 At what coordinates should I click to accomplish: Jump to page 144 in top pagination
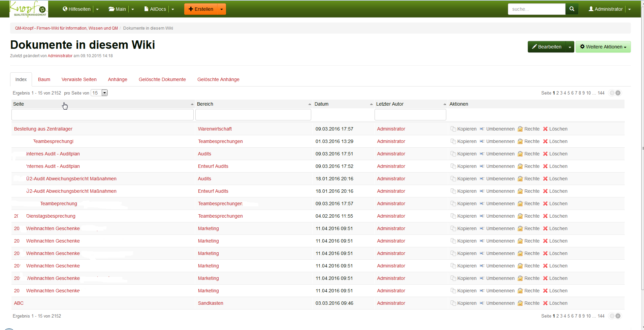tap(601, 93)
